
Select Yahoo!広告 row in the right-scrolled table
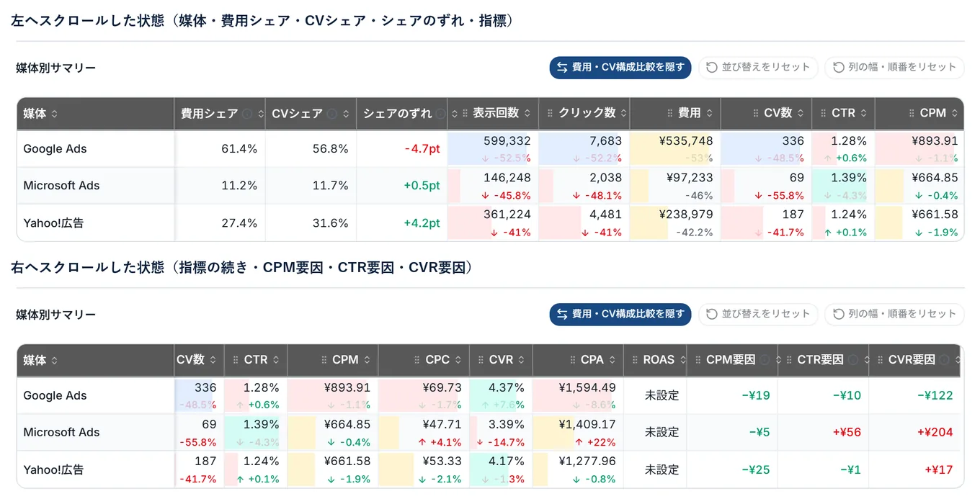point(490,469)
